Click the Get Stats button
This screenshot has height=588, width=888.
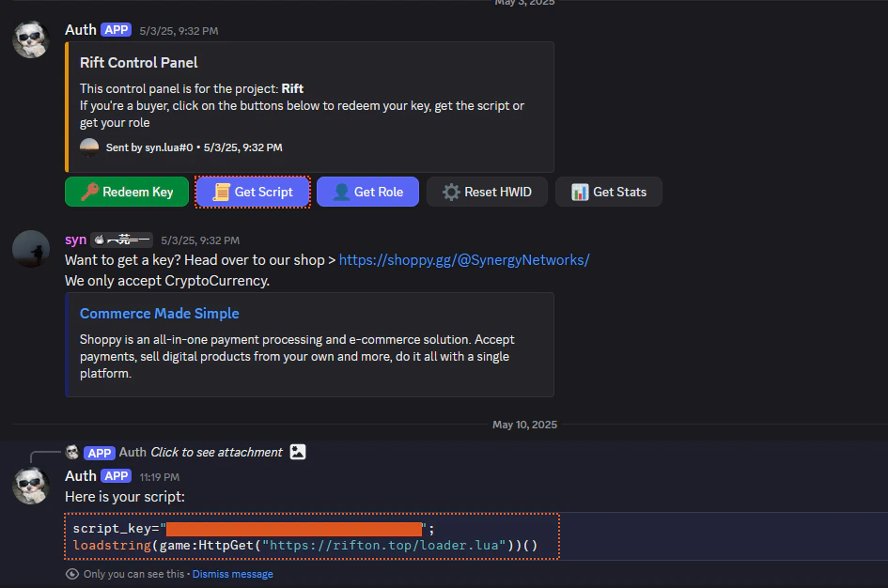tap(609, 192)
